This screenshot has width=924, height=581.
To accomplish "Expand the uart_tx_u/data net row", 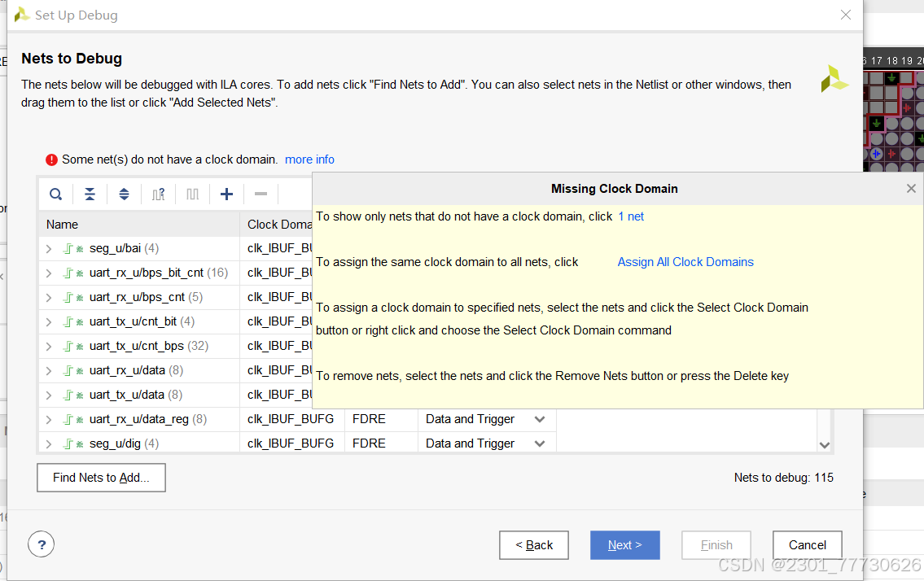I will [x=49, y=395].
